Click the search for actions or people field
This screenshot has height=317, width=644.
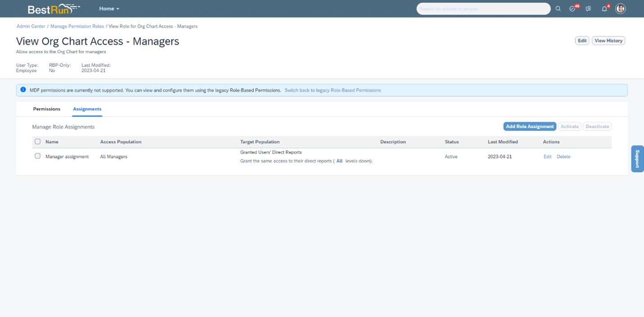click(x=483, y=9)
